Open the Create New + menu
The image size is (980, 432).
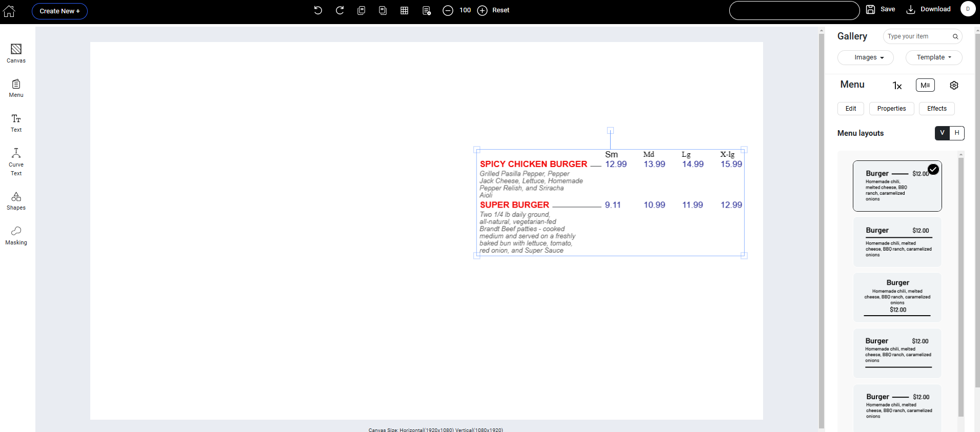pos(59,11)
